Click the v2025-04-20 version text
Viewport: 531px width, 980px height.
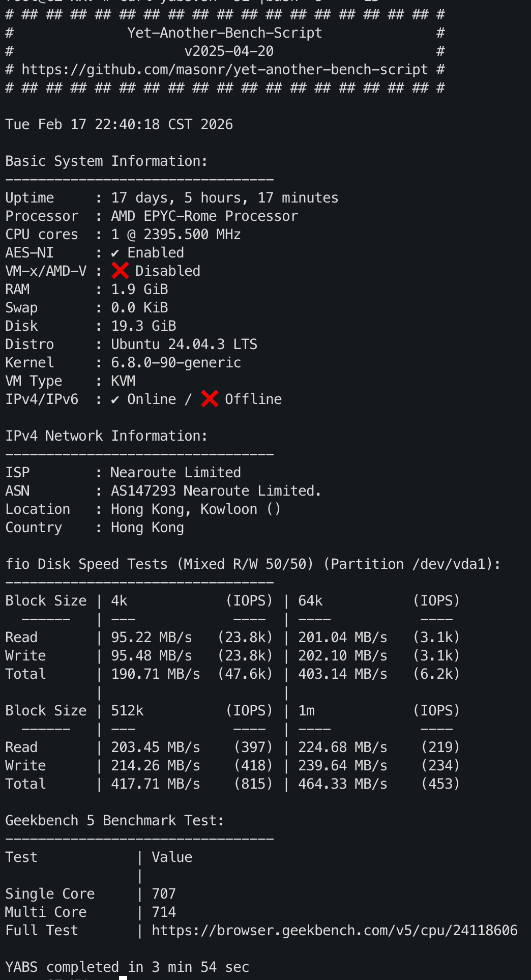(x=229, y=51)
